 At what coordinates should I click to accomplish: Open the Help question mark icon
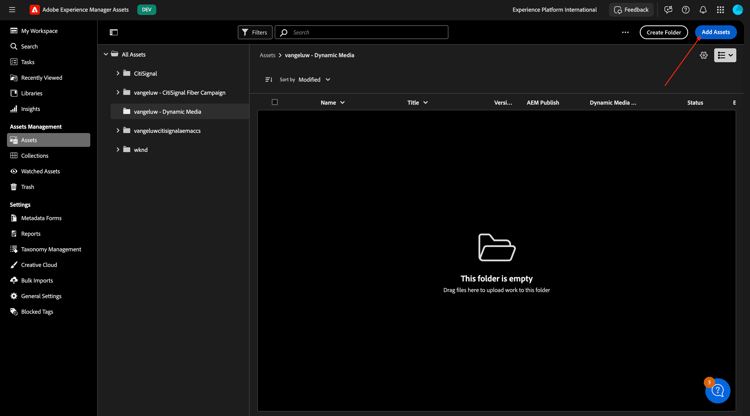[x=685, y=10]
